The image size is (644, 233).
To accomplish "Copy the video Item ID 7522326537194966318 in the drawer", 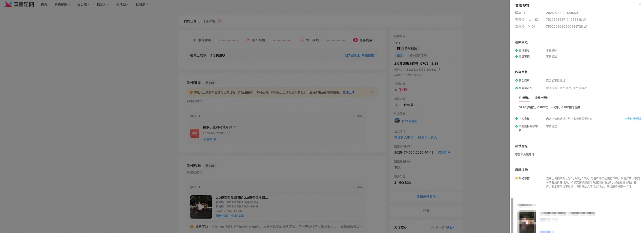I will [x=584, y=20].
